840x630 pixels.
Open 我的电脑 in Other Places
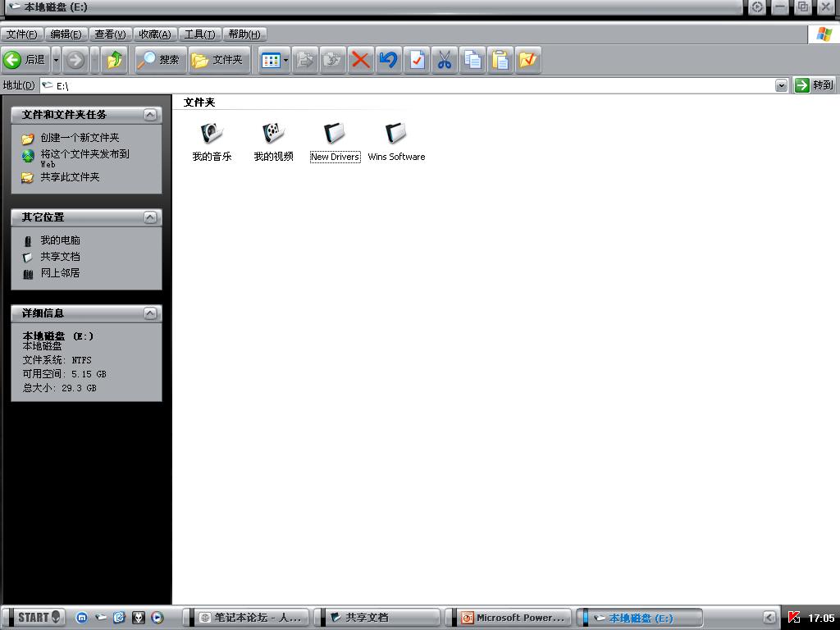coord(60,240)
